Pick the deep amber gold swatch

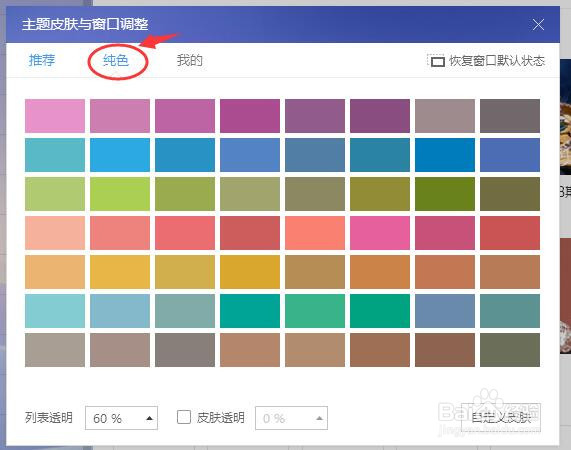250,272
